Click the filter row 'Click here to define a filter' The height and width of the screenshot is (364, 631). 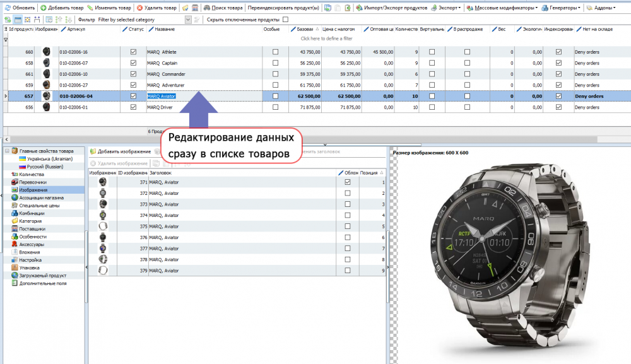[x=326, y=38]
